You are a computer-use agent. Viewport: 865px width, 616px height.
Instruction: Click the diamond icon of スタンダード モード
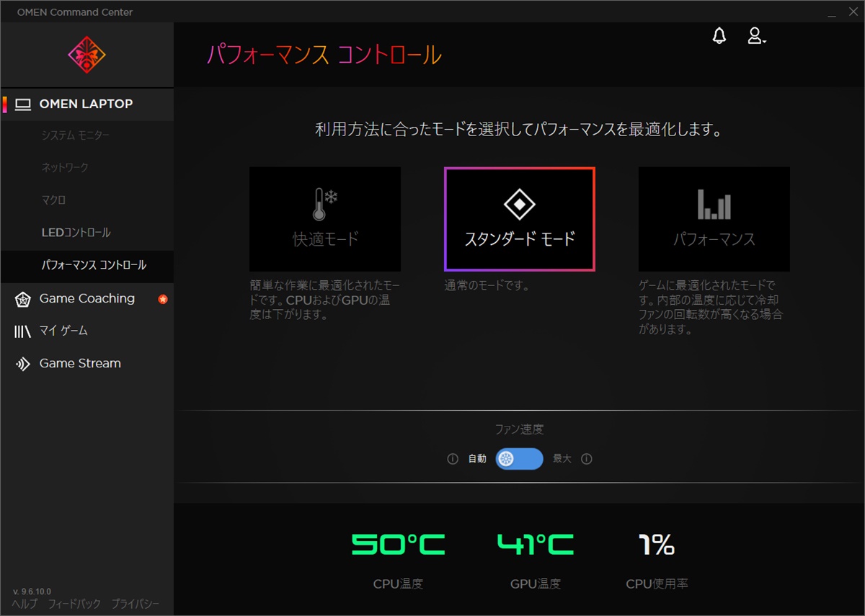click(x=520, y=205)
